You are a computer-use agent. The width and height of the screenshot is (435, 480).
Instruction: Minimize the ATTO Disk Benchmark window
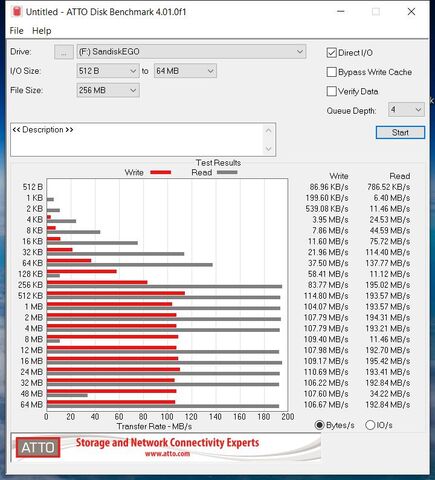tap(341, 12)
